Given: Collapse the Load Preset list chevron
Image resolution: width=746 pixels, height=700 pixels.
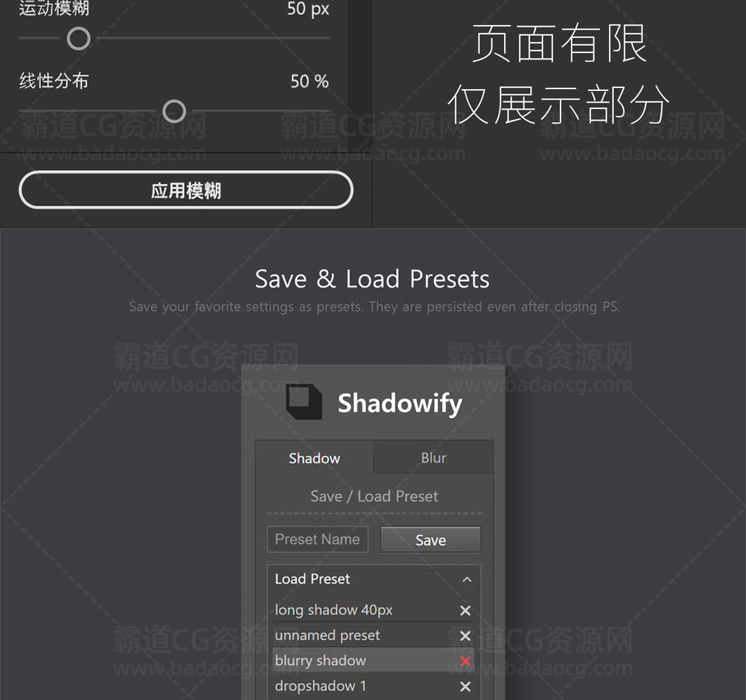Looking at the screenshot, I should point(467,579).
